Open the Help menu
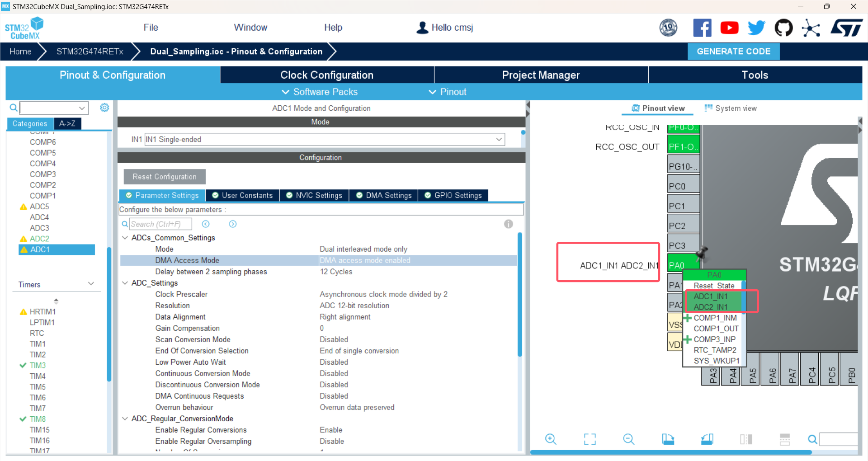The image size is (868, 461). pos(333,28)
